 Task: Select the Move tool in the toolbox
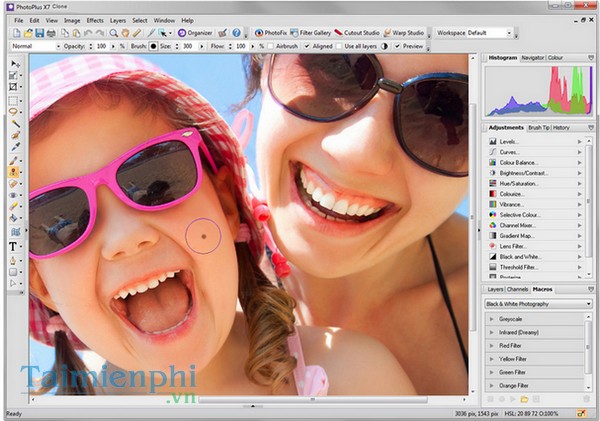(14, 63)
